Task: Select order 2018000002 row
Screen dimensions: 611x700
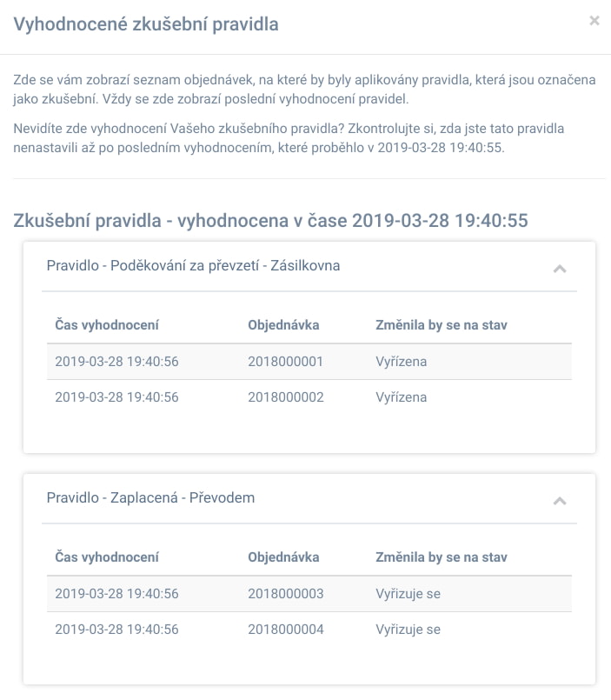Action: point(309,397)
